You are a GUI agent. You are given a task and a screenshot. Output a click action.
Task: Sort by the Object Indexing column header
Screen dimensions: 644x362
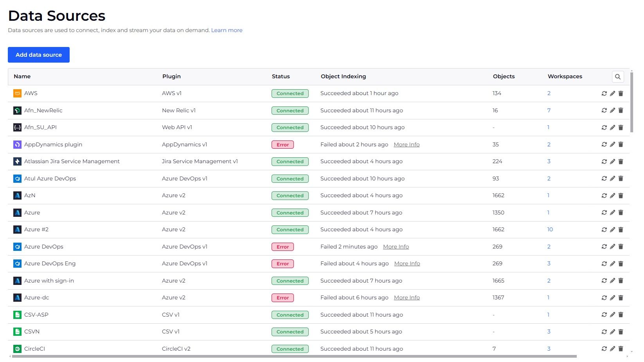pos(343,76)
